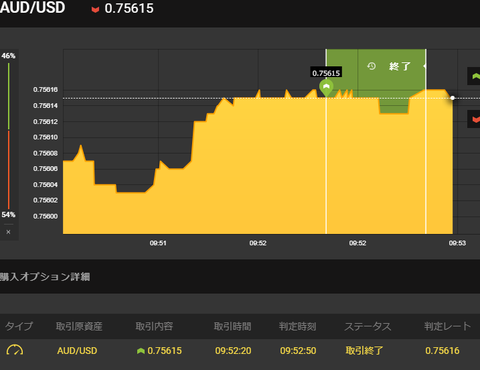
Task: Click the 取引原資産 column header
Action: coord(79,326)
